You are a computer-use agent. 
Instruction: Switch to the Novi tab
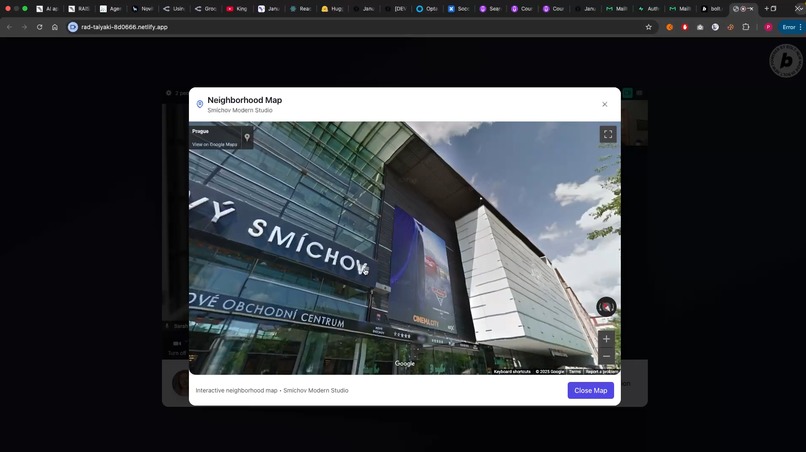coord(142,9)
